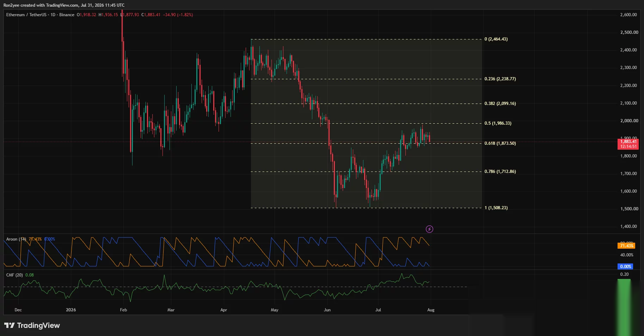This screenshot has width=644, height=336.
Task: Click the 2,200.00 price axis label
Action: click(628, 86)
